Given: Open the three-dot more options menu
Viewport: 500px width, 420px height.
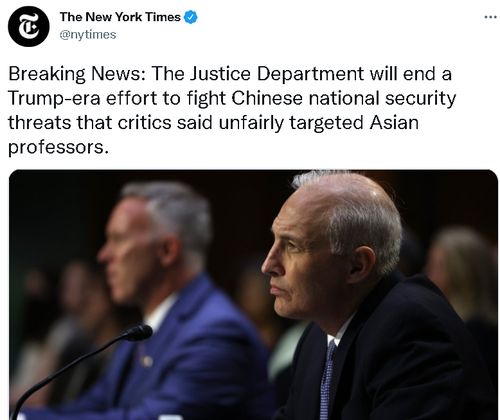Looking at the screenshot, I should tap(490, 17).
